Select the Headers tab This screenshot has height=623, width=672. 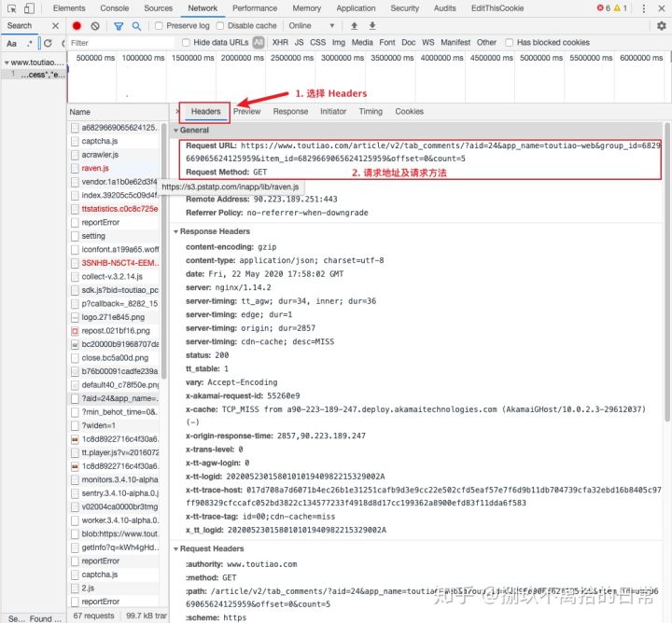(x=205, y=111)
